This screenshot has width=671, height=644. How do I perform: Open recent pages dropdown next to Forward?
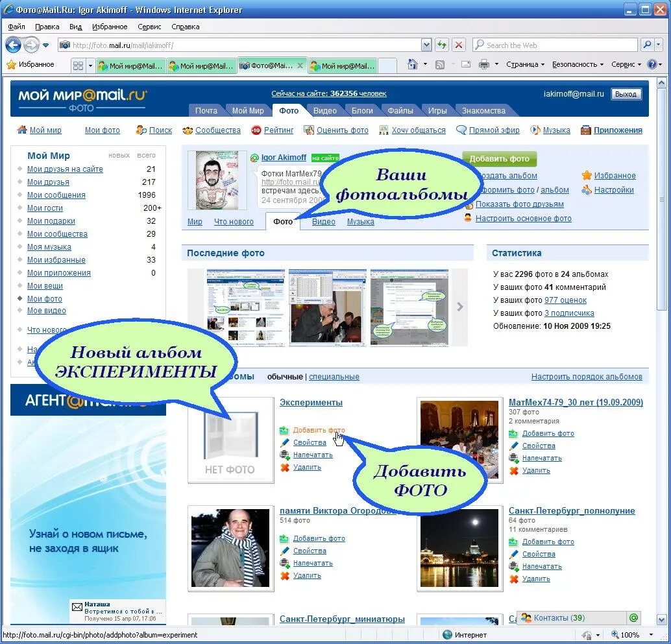tap(46, 45)
